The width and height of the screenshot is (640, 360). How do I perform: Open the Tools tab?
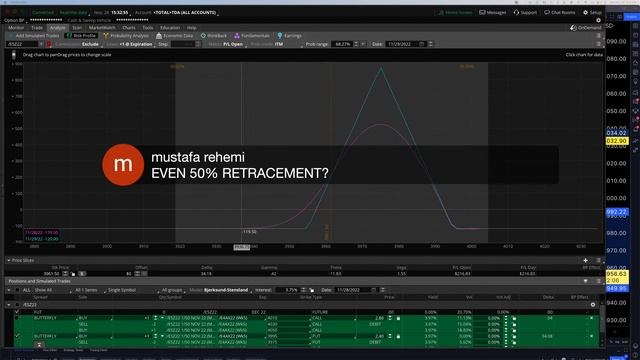pyautogui.click(x=148, y=28)
